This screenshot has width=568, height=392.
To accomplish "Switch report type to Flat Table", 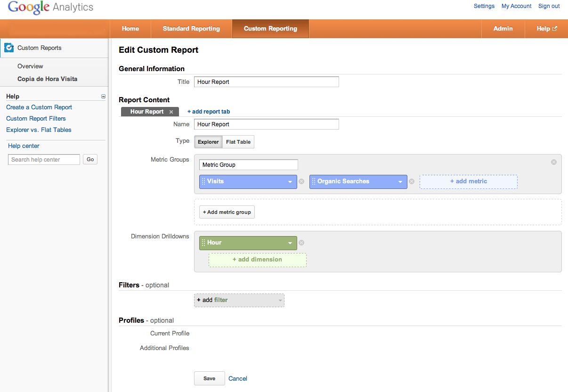I will (238, 142).
